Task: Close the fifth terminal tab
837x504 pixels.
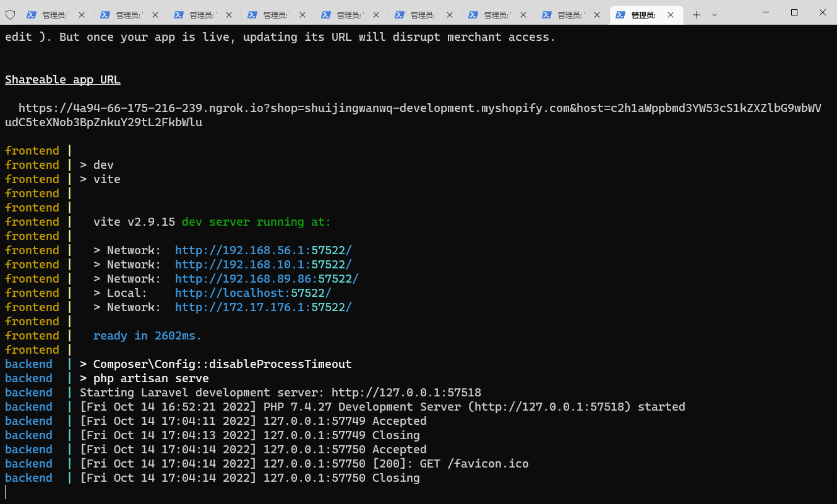Action: (376, 15)
